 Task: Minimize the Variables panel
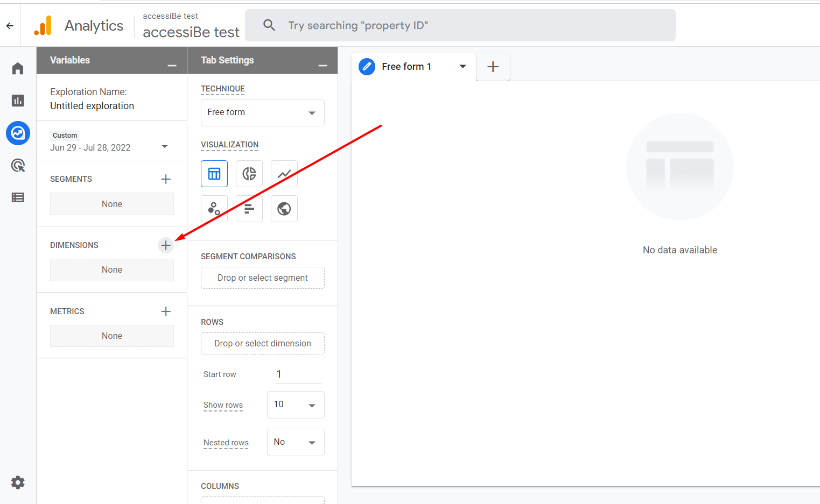[x=172, y=65]
